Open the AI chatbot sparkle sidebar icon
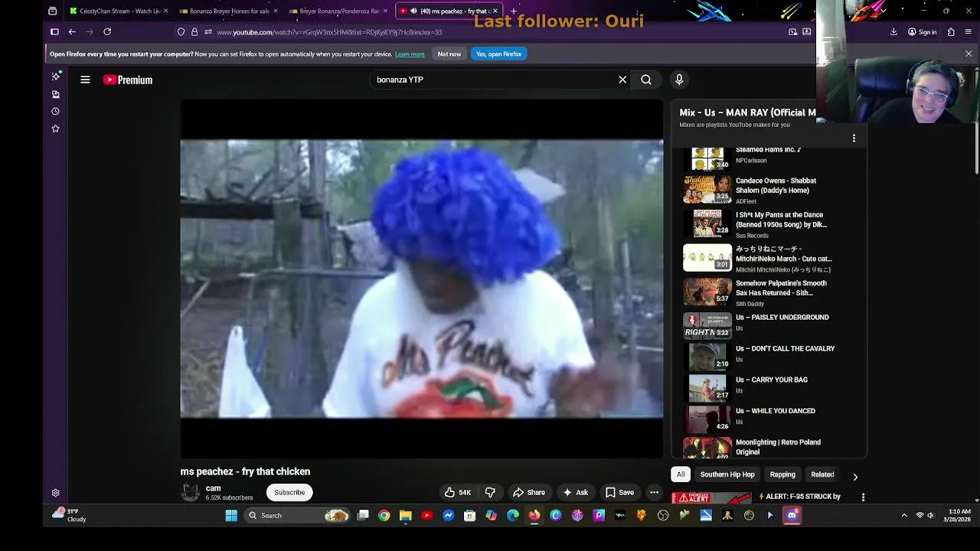The height and width of the screenshot is (551, 980). 55,77
